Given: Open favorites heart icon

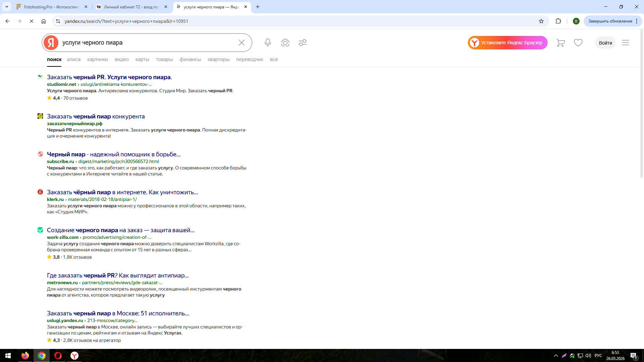Looking at the screenshot, I should pos(578,43).
